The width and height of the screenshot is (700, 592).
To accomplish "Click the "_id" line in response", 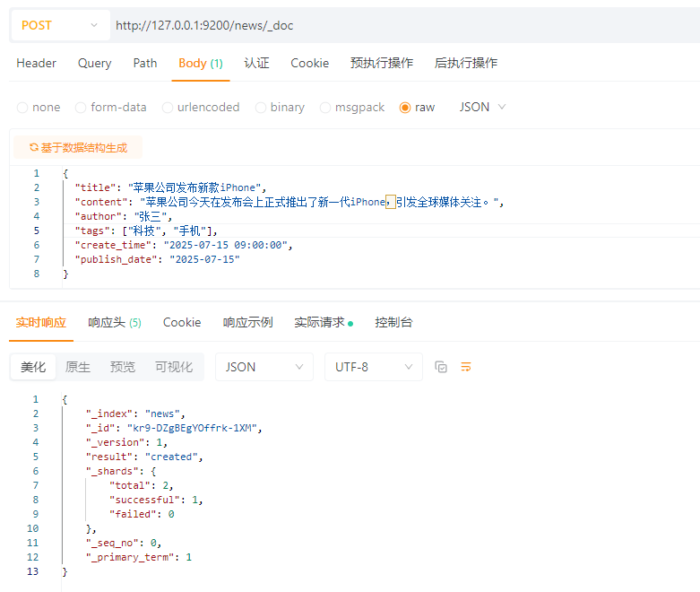I will tap(174, 428).
